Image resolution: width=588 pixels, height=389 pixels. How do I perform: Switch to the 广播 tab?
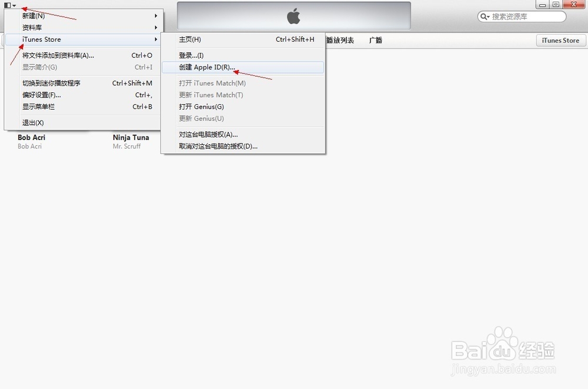click(x=375, y=40)
